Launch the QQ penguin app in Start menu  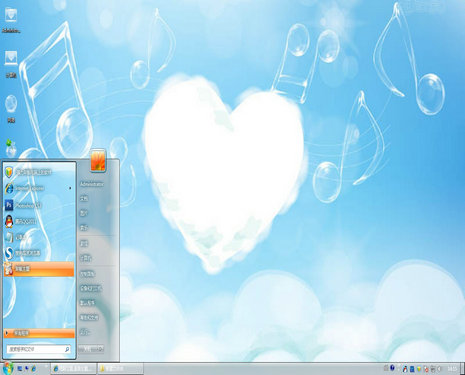click(39, 221)
